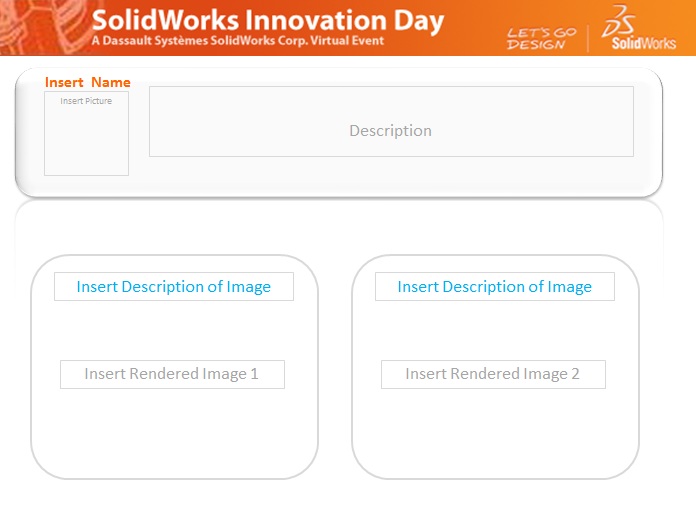The height and width of the screenshot is (519, 696).
Task: Click empty space below the Insert Picture box
Action: (86, 184)
